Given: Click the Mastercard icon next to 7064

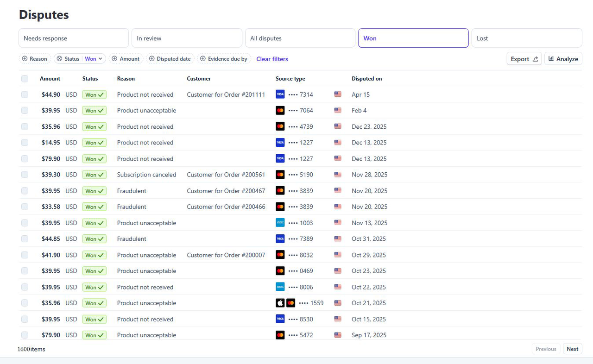Looking at the screenshot, I should click(x=280, y=110).
